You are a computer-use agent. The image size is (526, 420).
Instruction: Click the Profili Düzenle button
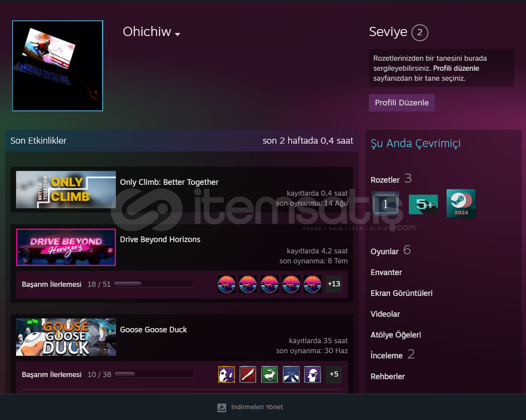(402, 103)
